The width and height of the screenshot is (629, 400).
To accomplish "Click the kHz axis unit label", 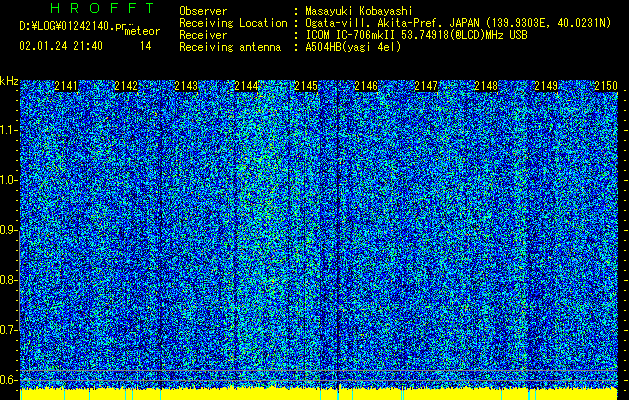I will point(9,81).
